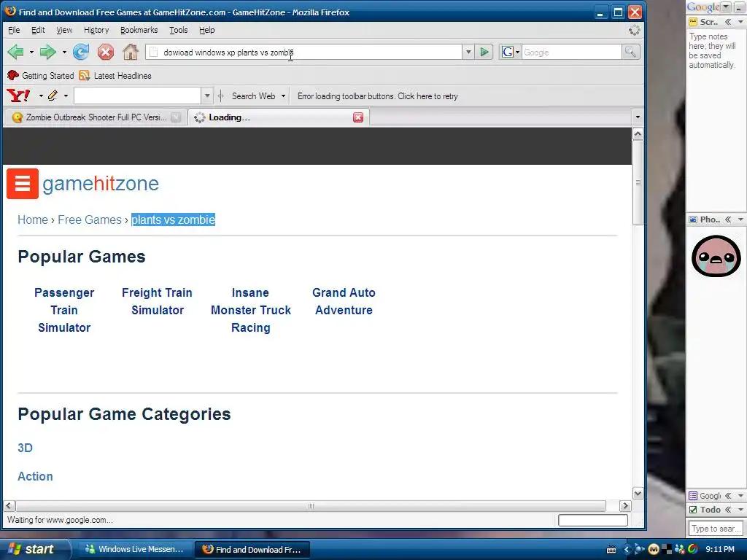The height and width of the screenshot is (560, 747).
Task: Open Forward button history dropdown arrow
Action: click(64, 52)
